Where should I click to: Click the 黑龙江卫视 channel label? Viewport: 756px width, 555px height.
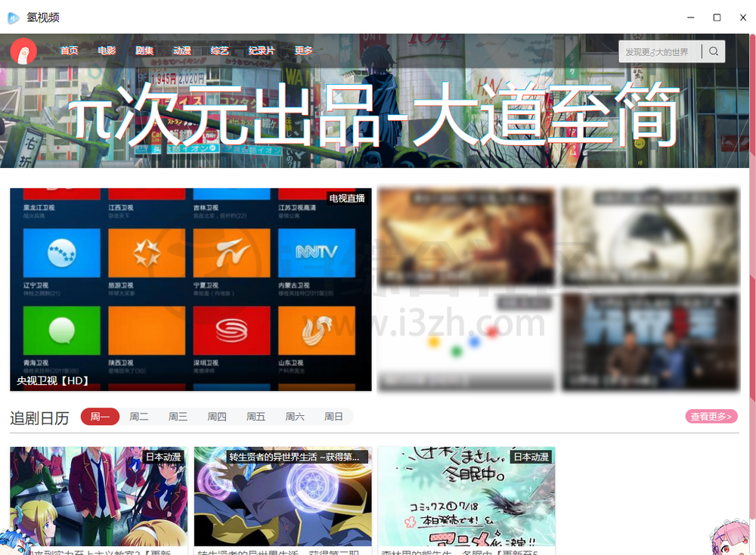point(39,208)
